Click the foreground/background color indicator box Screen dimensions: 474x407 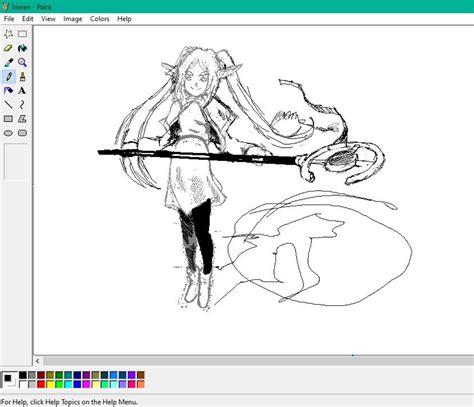[x=9, y=380]
